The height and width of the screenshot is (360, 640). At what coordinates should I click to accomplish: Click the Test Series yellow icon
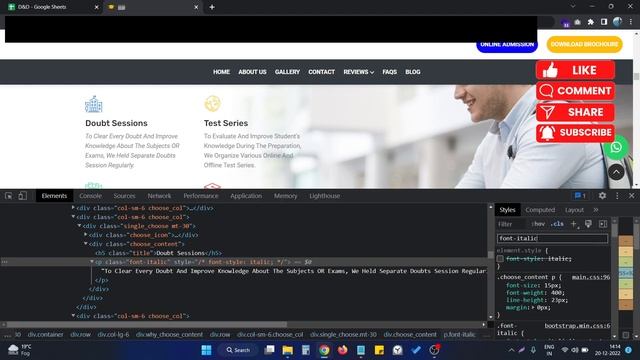[x=212, y=104]
